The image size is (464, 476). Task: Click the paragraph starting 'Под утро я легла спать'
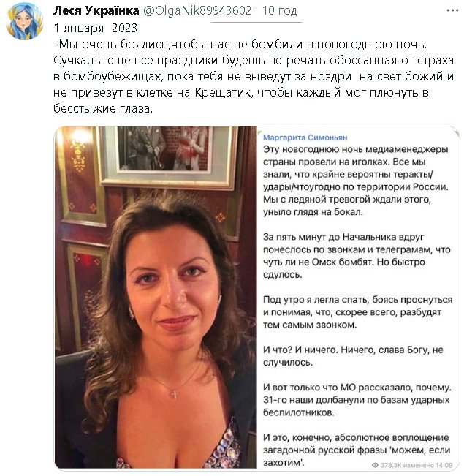[357, 312]
